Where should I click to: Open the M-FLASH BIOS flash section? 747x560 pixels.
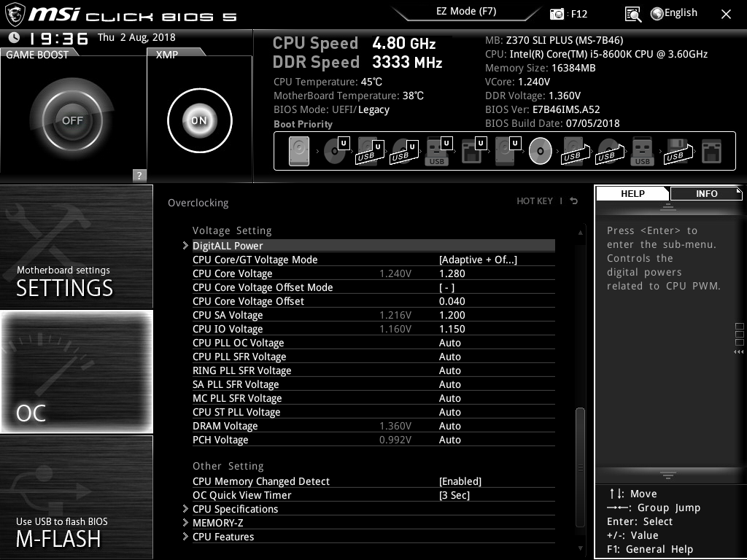(77, 497)
